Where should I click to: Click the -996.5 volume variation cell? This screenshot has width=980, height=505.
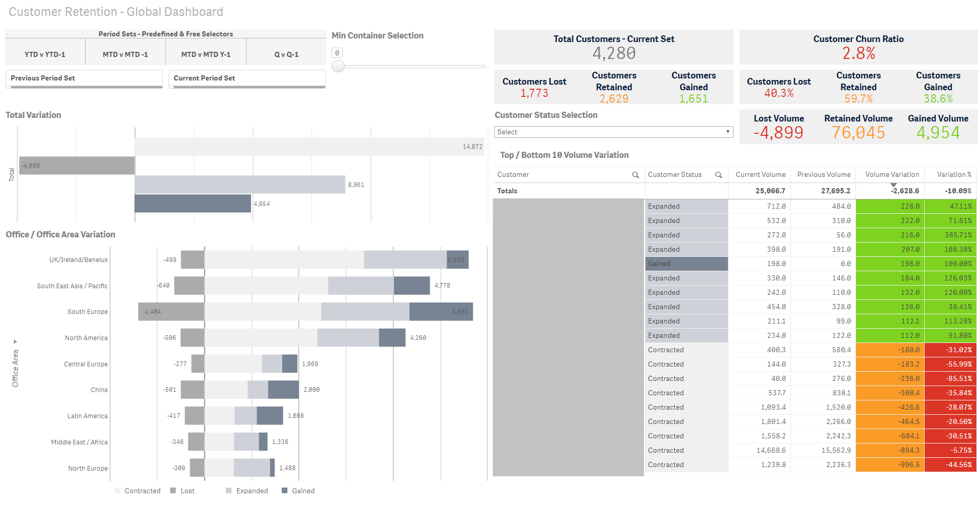pyautogui.click(x=890, y=465)
